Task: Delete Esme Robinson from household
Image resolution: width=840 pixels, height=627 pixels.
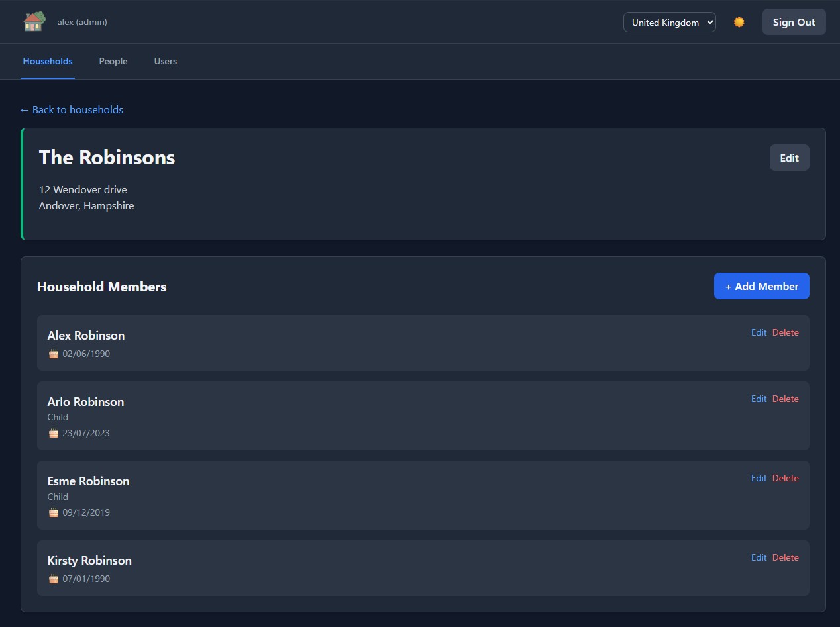Action: click(786, 478)
